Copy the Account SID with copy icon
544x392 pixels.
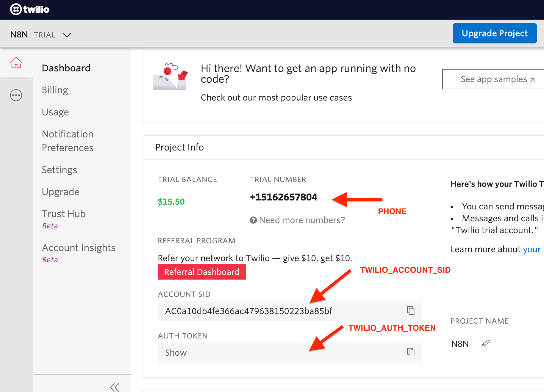(x=411, y=311)
